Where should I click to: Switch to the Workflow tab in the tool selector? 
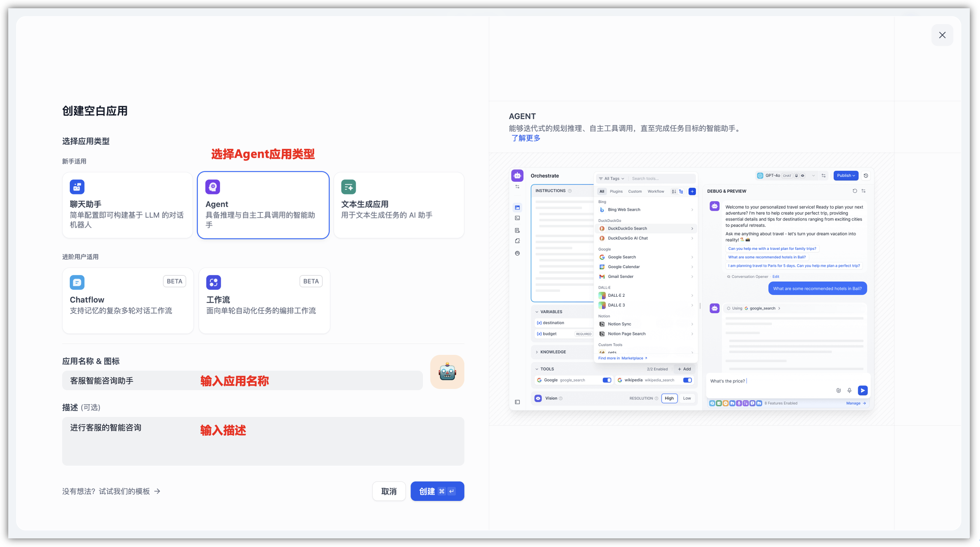pyautogui.click(x=656, y=191)
